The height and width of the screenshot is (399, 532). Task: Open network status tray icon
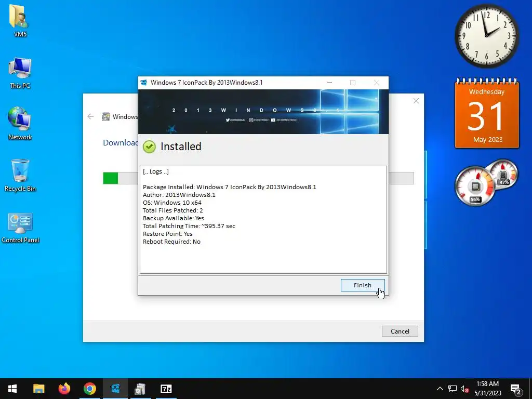453,389
